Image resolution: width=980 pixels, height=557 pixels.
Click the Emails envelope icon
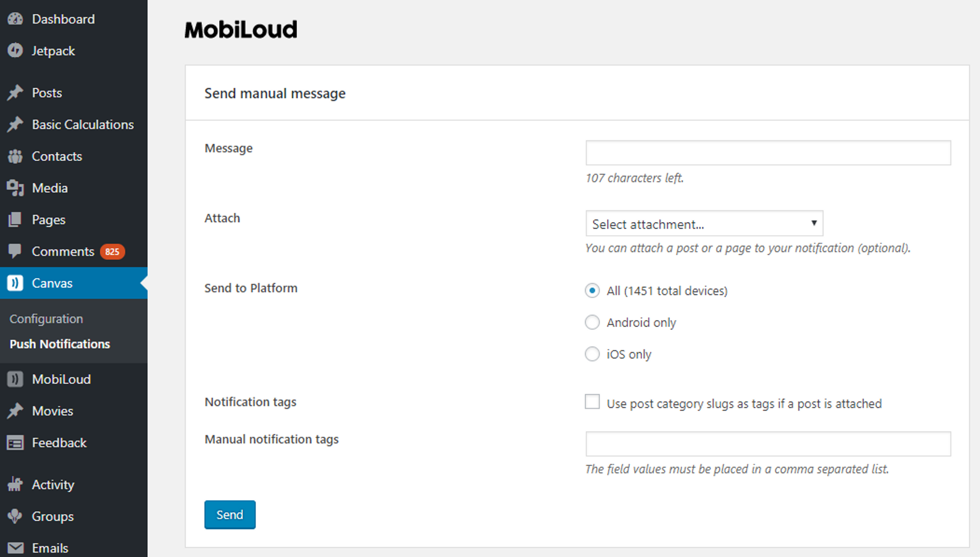[x=15, y=548]
